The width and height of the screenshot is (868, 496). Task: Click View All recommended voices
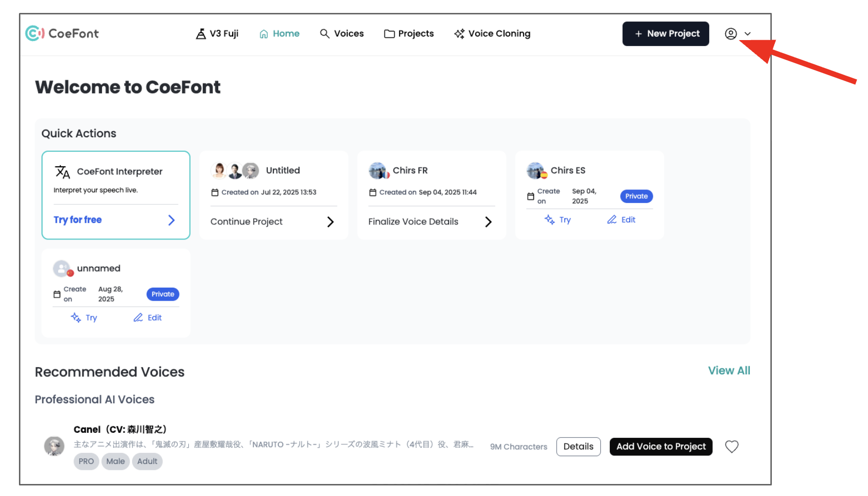(x=729, y=371)
